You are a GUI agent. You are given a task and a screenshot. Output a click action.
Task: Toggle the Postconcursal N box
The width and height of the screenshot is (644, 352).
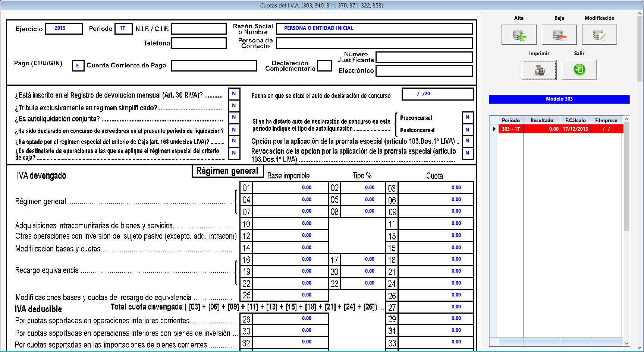coord(467,130)
